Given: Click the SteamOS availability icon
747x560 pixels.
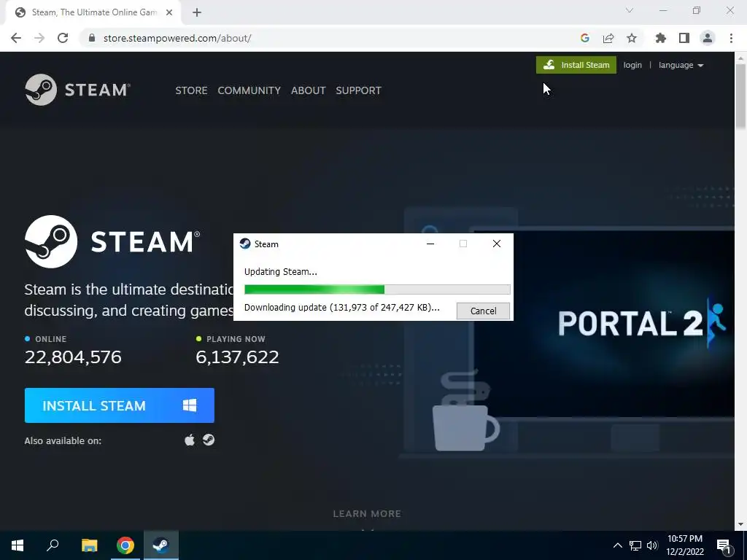Looking at the screenshot, I should click(209, 440).
